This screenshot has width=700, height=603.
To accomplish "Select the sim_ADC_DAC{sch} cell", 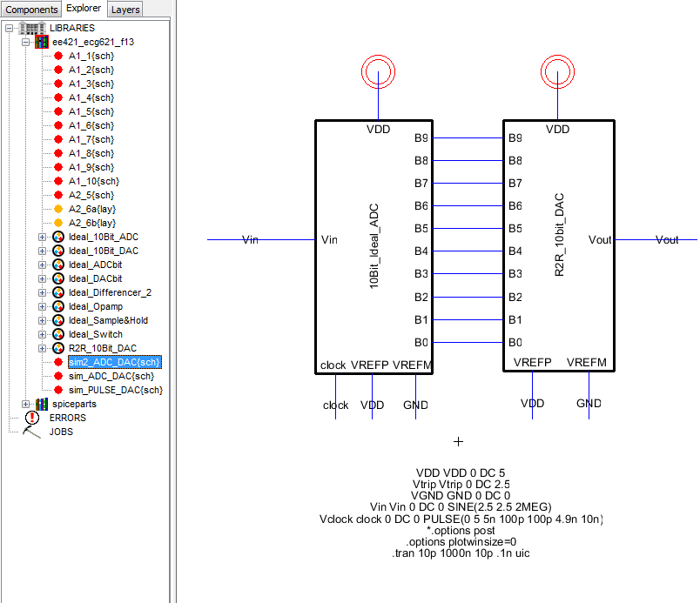I will pos(111,376).
